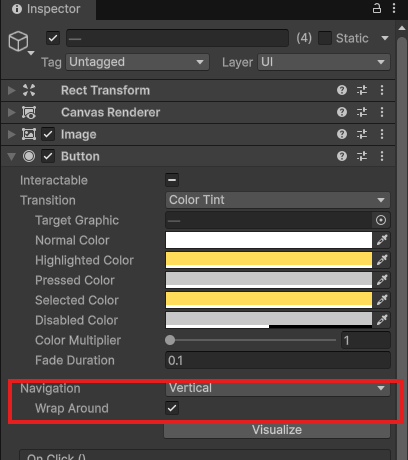Open Button component more options menu

[x=382, y=156]
